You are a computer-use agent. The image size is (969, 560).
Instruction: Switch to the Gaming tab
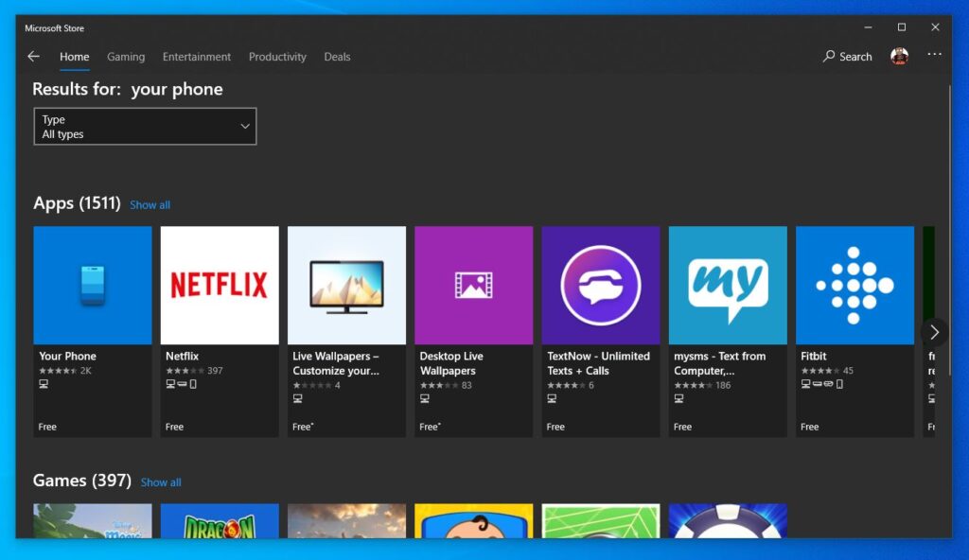point(126,57)
